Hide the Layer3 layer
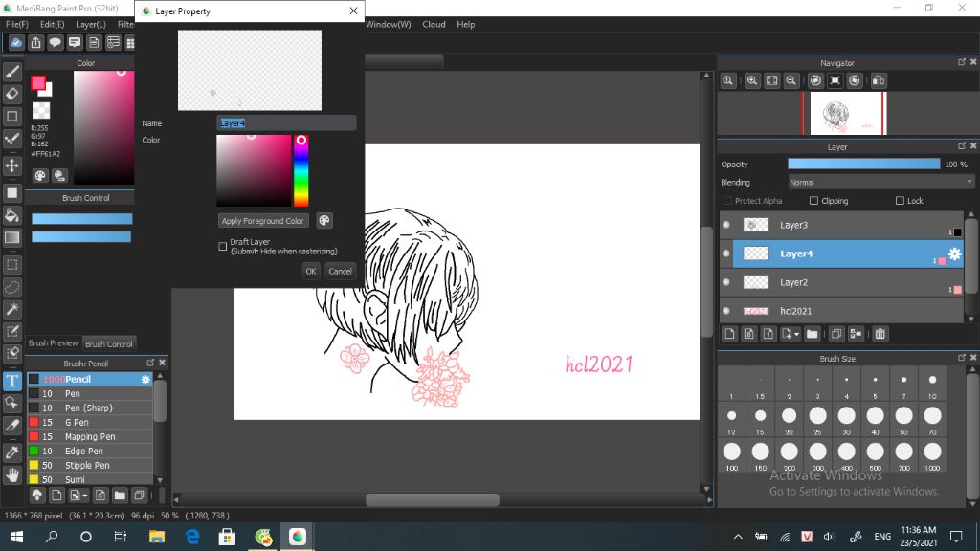This screenshot has width=980, height=551. [x=726, y=225]
